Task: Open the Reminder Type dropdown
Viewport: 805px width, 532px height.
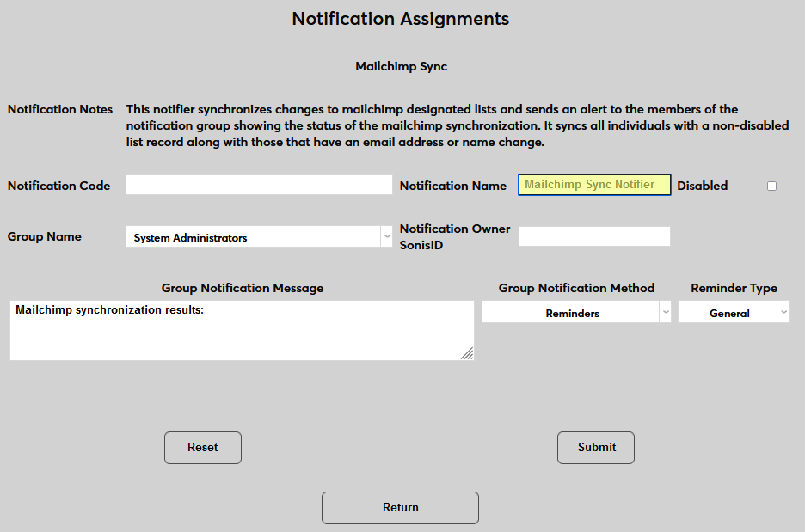Action: click(x=733, y=313)
